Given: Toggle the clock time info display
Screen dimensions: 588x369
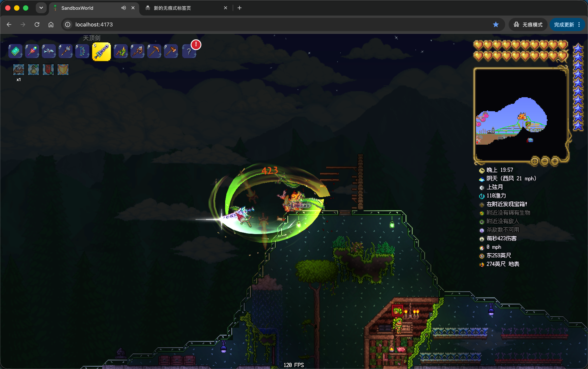Looking at the screenshot, I should 482,170.
